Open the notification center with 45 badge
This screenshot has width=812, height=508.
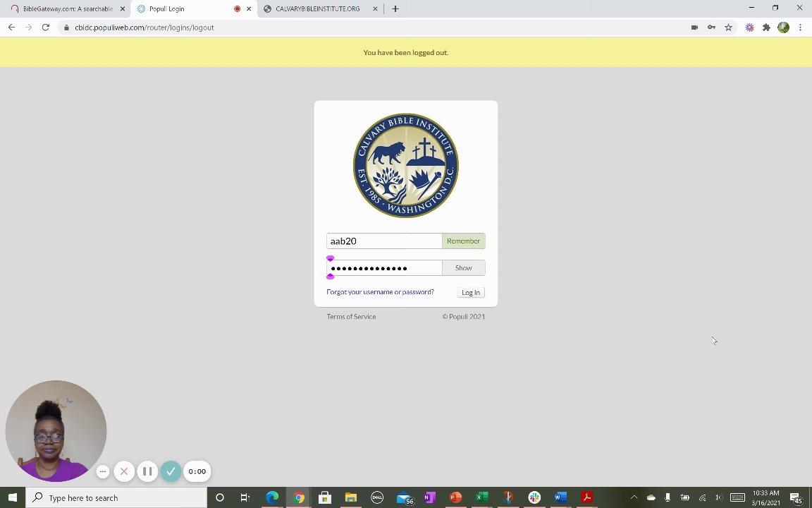click(x=797, y=498)
